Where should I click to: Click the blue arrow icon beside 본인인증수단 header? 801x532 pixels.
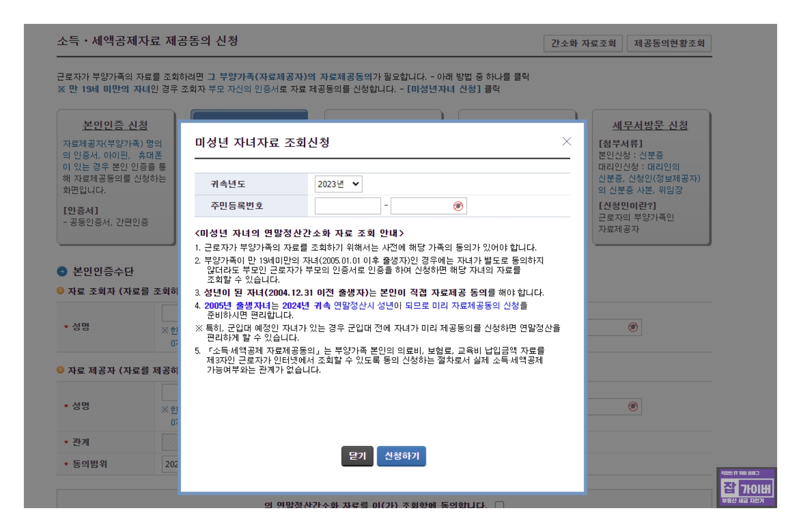[x=61, y=271]
